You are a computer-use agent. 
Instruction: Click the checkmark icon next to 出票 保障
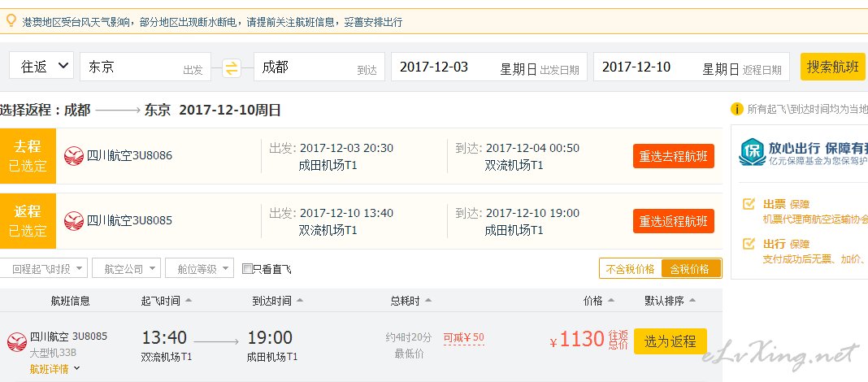point(749,204)
